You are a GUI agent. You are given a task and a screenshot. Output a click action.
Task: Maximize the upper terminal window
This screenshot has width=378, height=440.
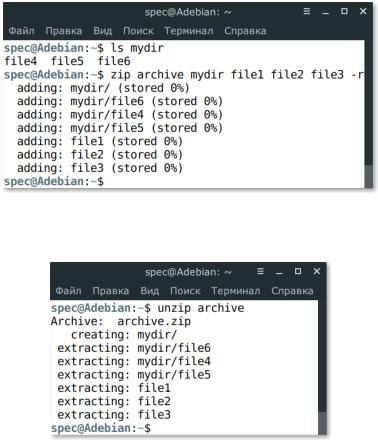coord(344,12)
